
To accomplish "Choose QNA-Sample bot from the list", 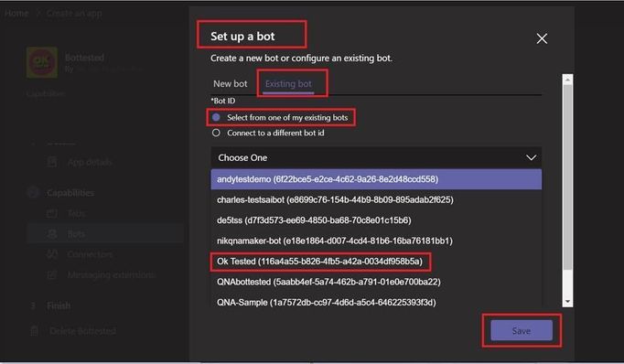I will pos(376,302).
